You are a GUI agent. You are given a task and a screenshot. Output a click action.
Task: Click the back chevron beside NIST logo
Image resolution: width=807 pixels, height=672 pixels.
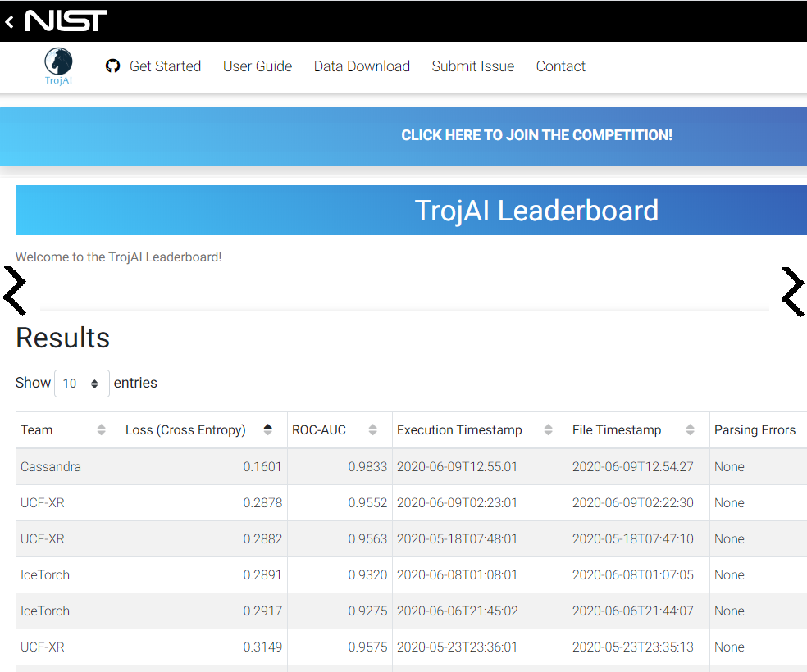click(9, 21)
